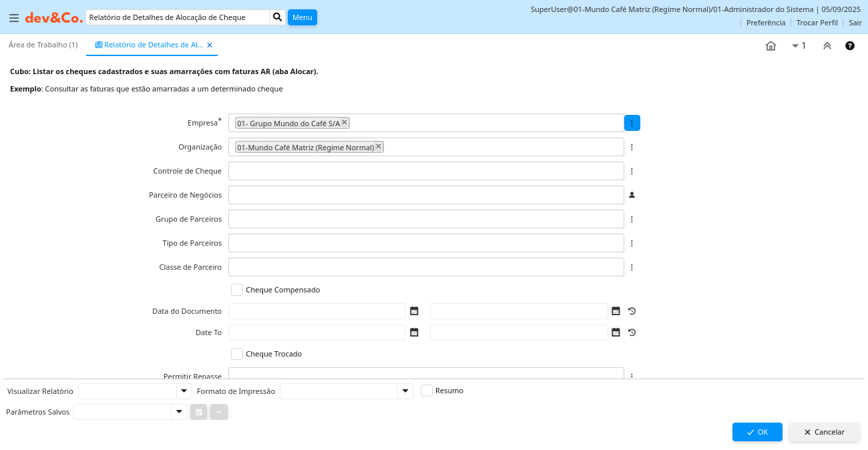This screenshot has width=868, height=450.
Task: Open the help question mark icon
Action: 850,46
